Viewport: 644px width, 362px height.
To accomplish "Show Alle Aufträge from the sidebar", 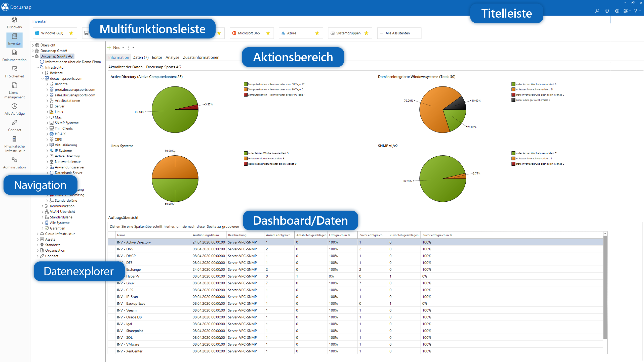I will coord(14,109).
